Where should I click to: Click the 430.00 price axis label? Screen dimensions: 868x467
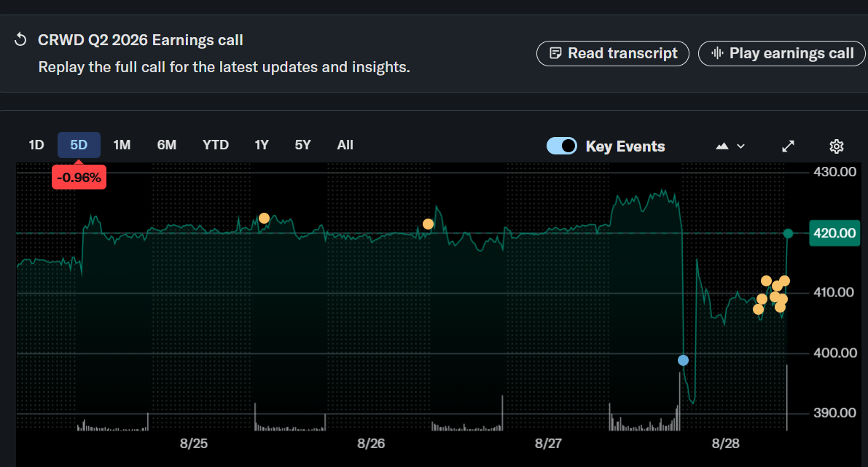pos(834,172)
